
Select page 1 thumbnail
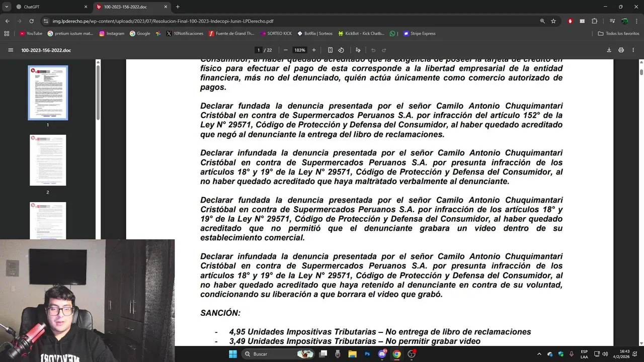[x=48, y=93]
